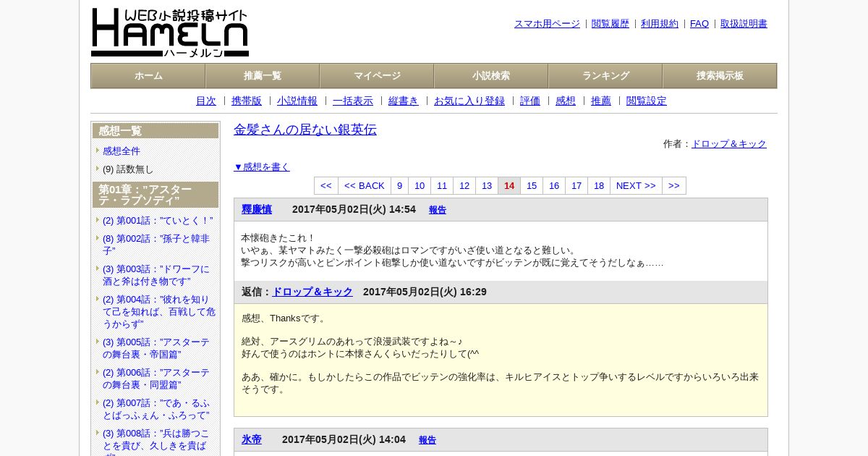The width and height of the screenshot is (868, 456).
Task: Open the 捜索掲示板 navigation tab
Action: pyautogui.click(x=720, y=76)
